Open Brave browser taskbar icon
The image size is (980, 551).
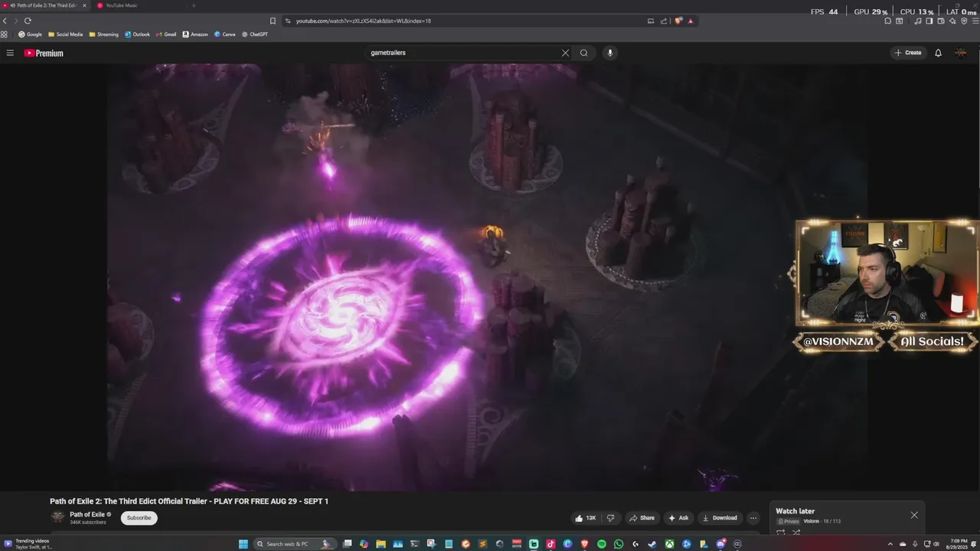[x=584, y=544]
